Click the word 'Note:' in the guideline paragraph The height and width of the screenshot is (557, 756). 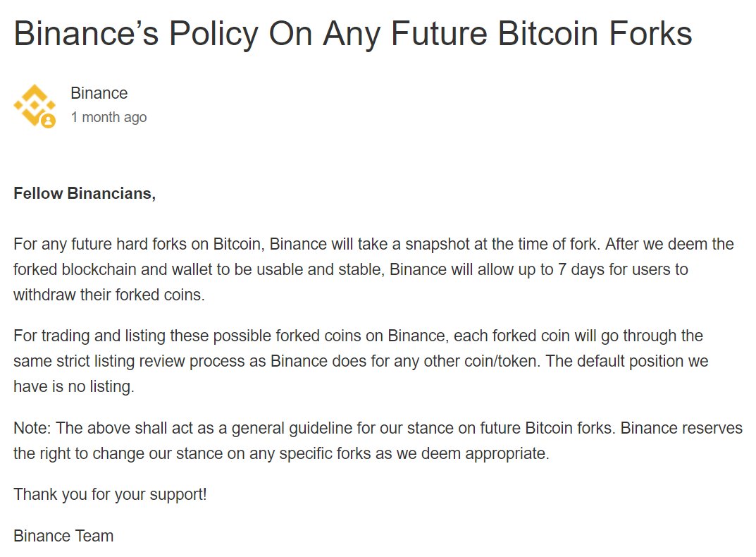[x=32, y=428]
